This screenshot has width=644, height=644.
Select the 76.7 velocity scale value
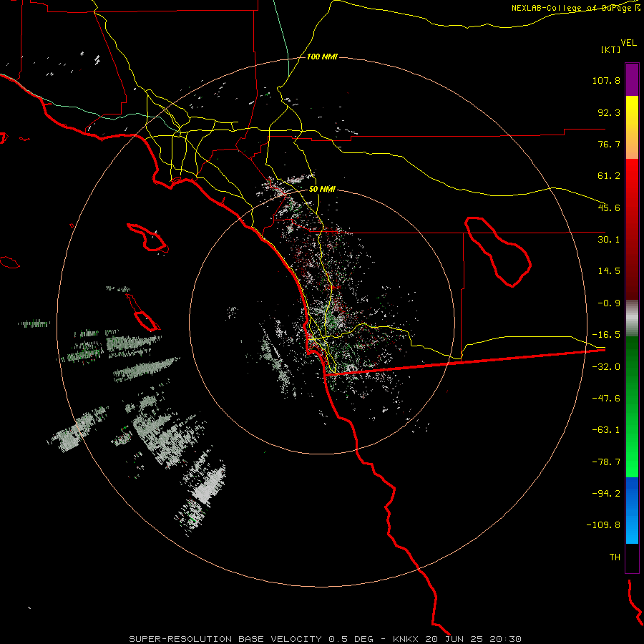coord(609,144)
